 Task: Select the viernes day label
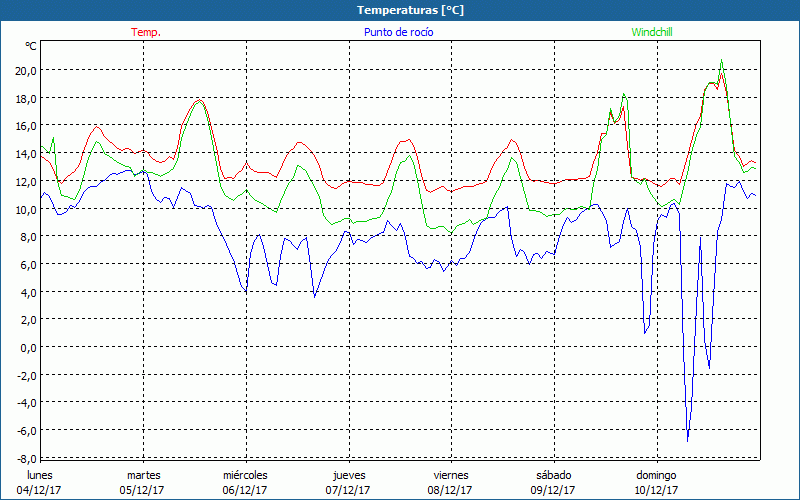(x=451, y=475)
